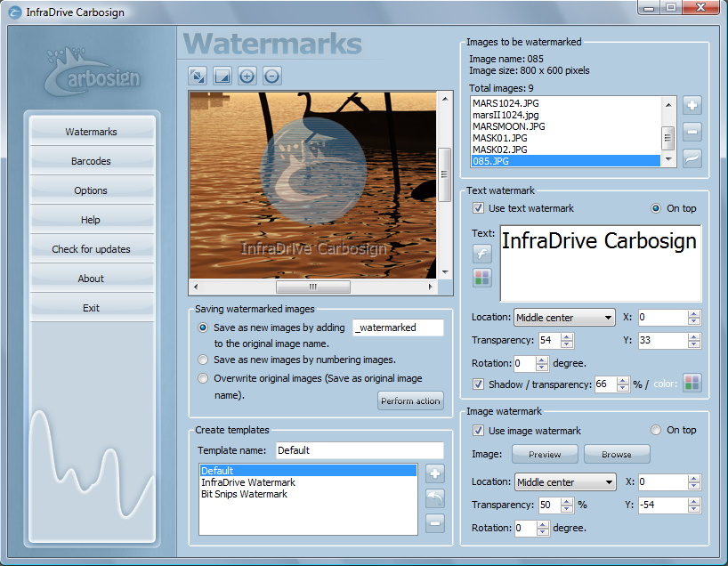Screen dimensions: 728x566
Task: Select MARS1024.JPG in the image list
Action: 565,103
